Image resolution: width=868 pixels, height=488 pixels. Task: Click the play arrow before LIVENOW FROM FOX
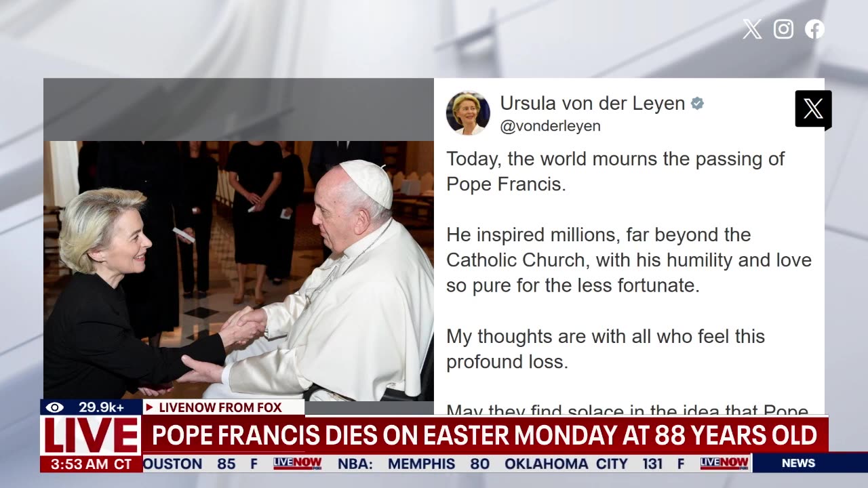coord(149,407)
